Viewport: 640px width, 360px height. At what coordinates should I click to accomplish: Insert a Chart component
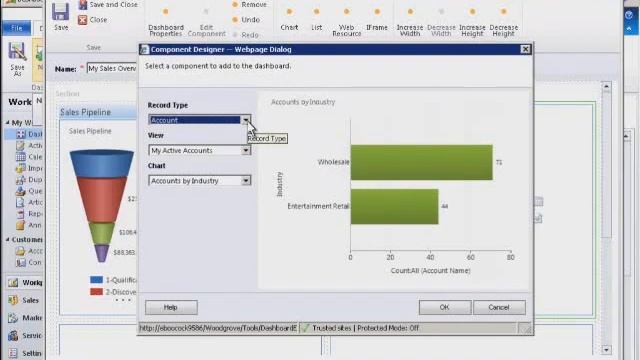pyautogui.click(x=289, y=19)
